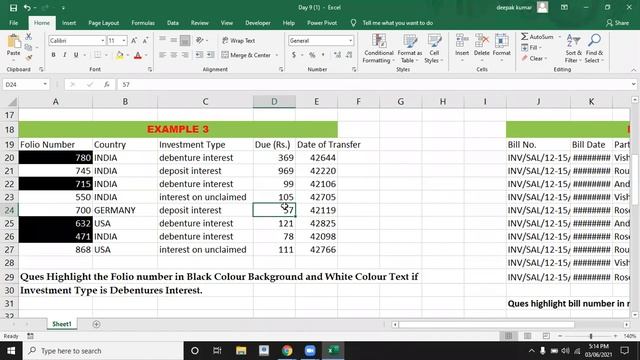This screenshot has height=360, width=640.
Task: Click the Undo arrow icon
Action: pyautogui.click(x=27, y=8)
